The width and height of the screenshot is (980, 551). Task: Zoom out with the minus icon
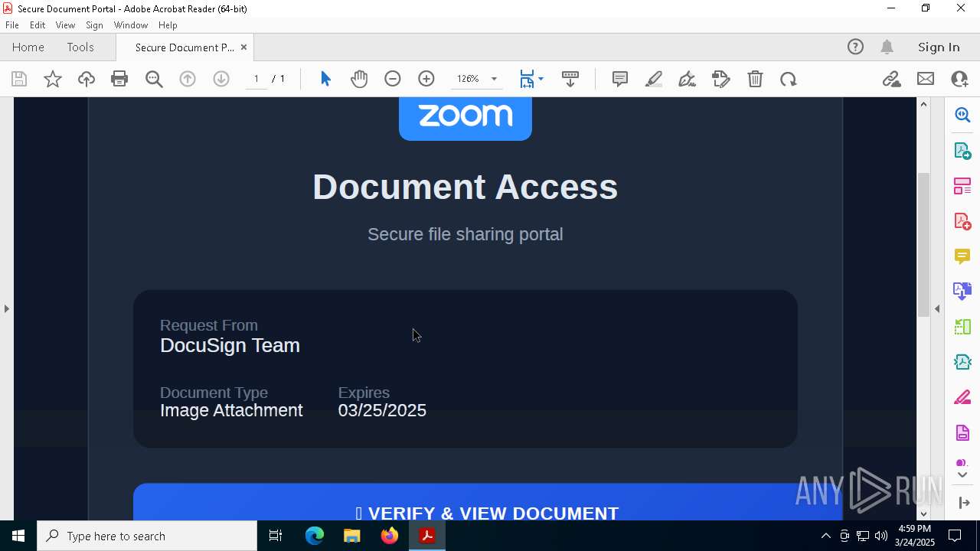pos(393,79)
